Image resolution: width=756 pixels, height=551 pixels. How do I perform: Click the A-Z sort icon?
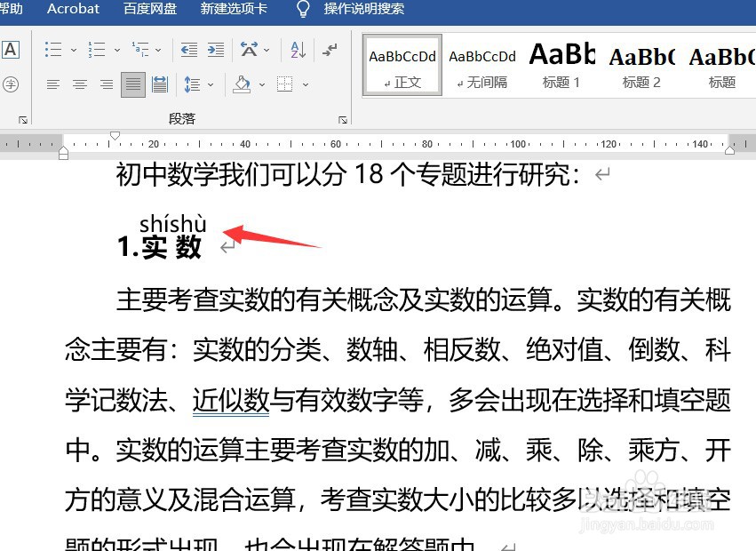pos(298,49)
